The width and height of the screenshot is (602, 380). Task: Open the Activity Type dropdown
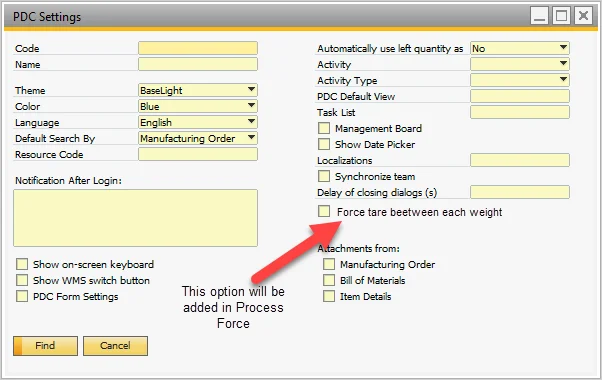pos(520,80)
